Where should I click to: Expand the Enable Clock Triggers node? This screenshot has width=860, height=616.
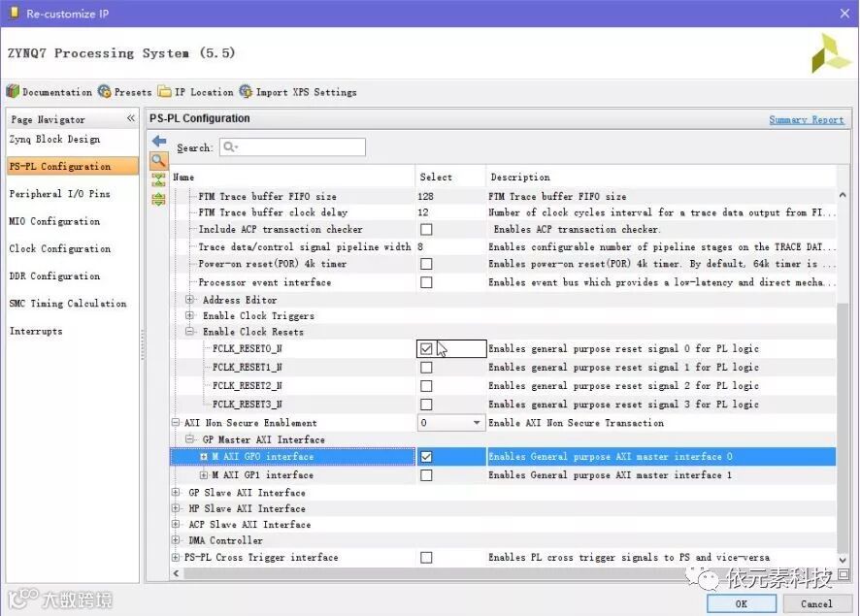tap(190, 315)
